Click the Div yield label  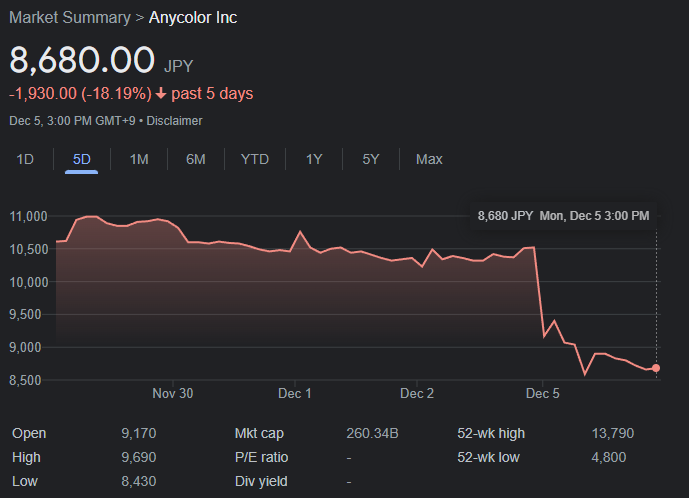pos(261,481)
